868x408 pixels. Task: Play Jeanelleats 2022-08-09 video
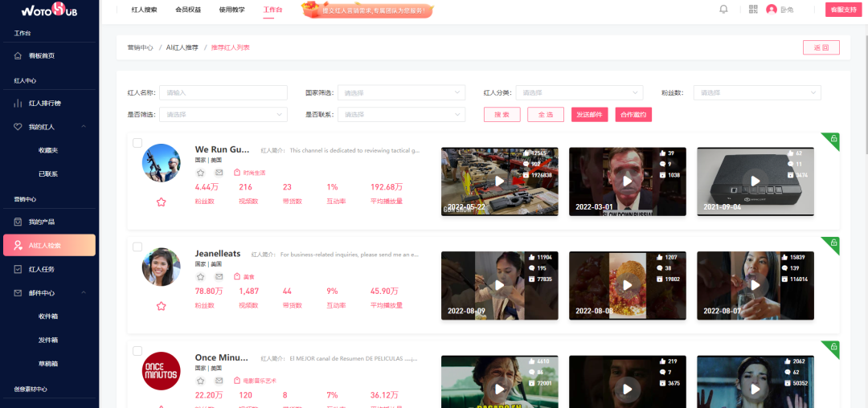[499, 285]
